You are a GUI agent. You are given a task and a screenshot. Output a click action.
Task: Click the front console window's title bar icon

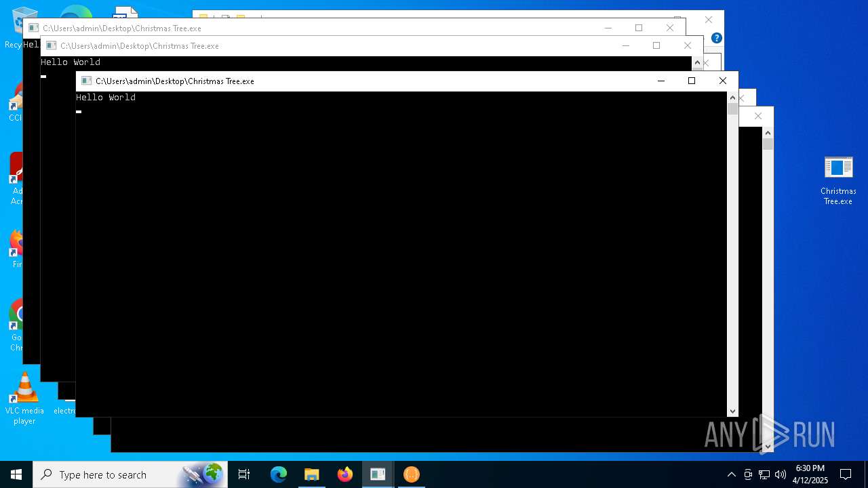point(86,81)
